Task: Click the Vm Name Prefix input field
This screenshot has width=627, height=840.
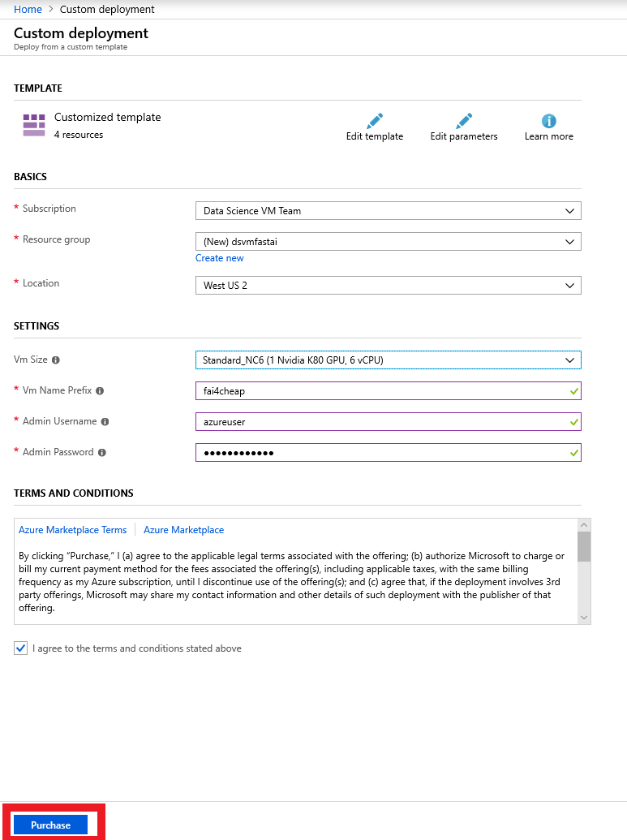Action: tap(381, 390)
